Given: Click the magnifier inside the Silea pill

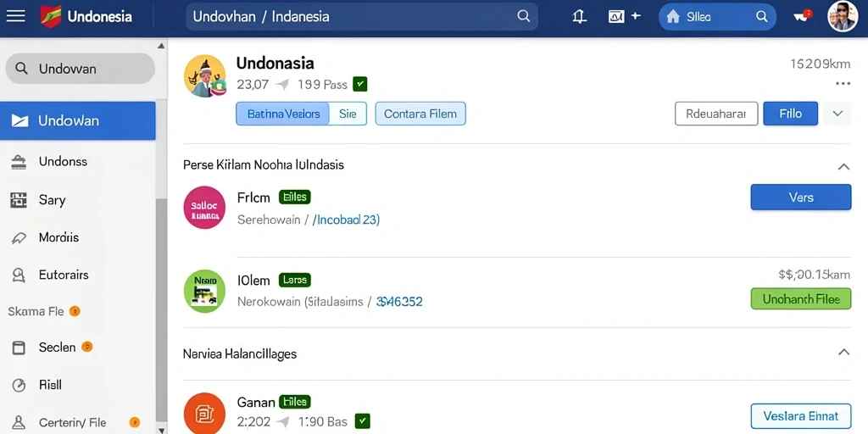Looking at the screenshot, I should click(x=762, y=17).
